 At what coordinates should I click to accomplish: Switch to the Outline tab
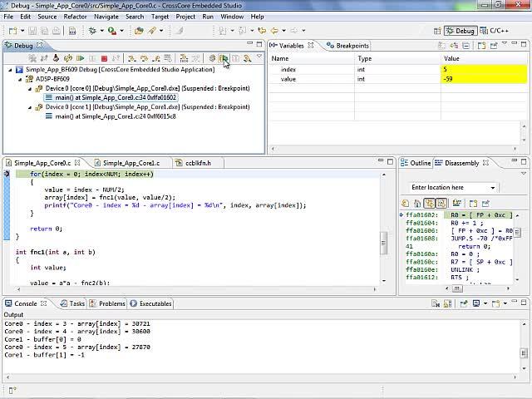pyautogui.click(x=416, y=163)
